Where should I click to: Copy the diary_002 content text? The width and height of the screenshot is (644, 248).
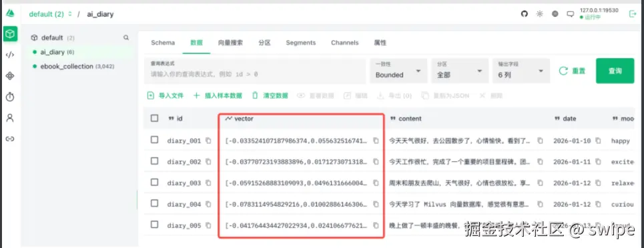540,162
